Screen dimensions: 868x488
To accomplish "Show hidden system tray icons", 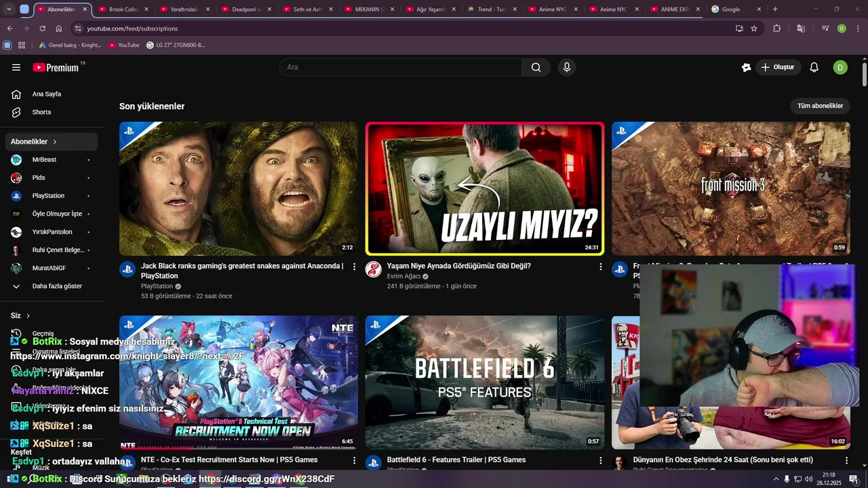I will coord(776,479).
